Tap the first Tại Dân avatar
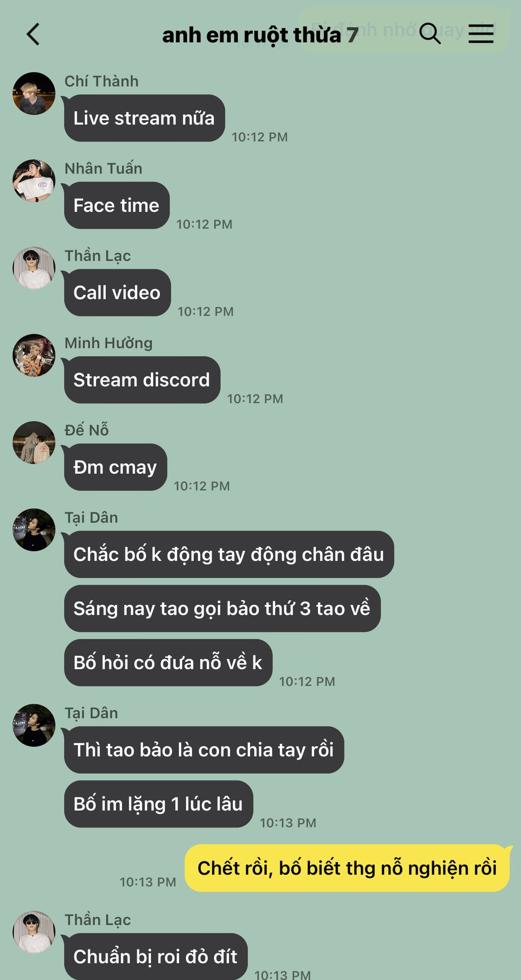 tap(34, 530)
